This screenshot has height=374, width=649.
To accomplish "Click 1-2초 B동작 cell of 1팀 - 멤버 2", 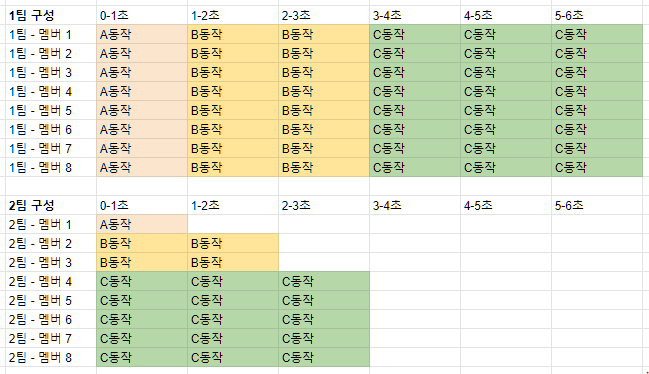I will [233, 53].
